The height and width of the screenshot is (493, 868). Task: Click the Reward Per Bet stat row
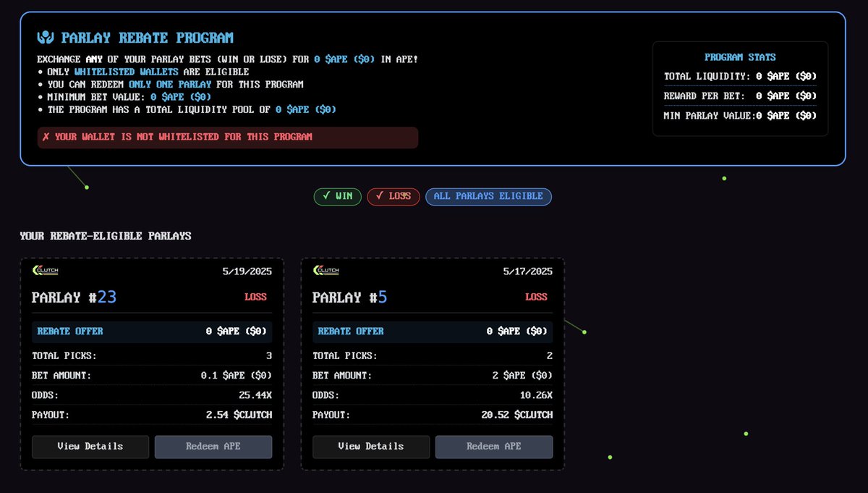740,96
